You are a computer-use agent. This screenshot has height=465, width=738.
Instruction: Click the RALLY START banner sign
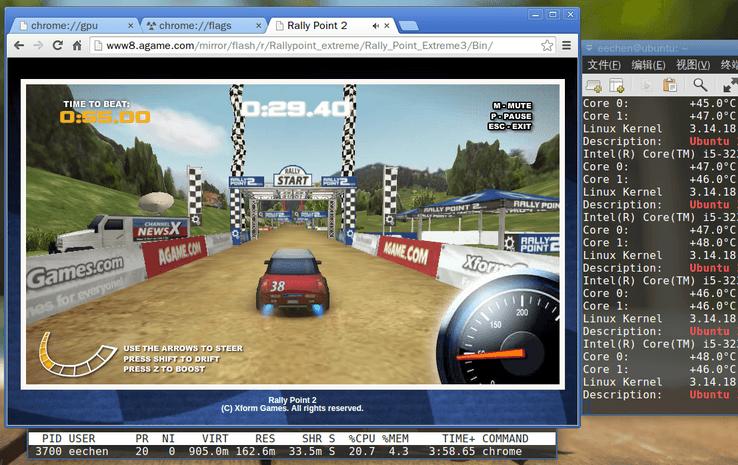pos(292,177)
